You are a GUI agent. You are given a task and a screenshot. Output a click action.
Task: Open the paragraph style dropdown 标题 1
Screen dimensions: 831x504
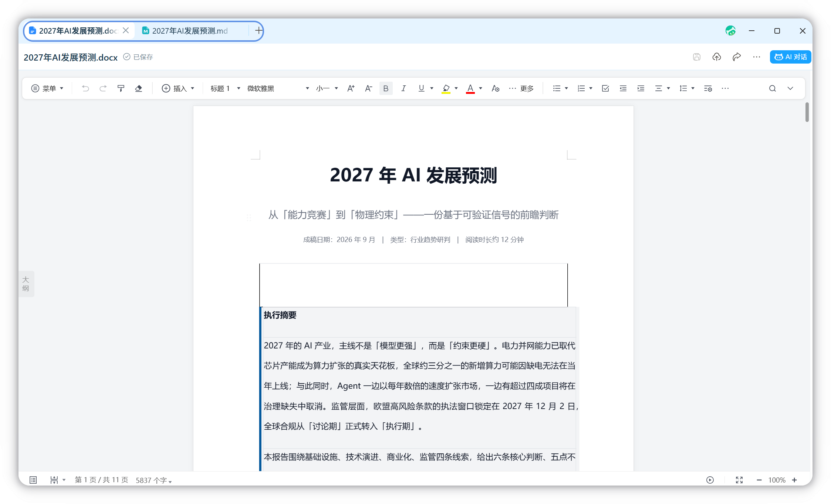[x=225, y=88]
